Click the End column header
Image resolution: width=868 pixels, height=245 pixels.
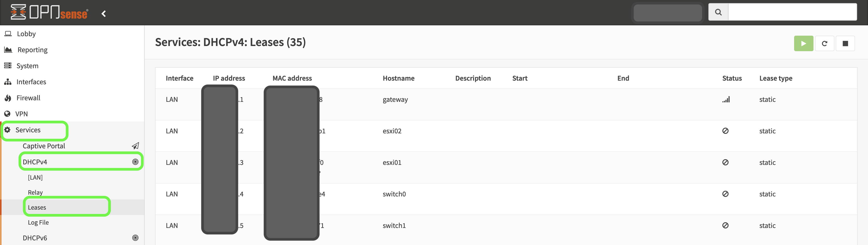(x=623, y=78)
